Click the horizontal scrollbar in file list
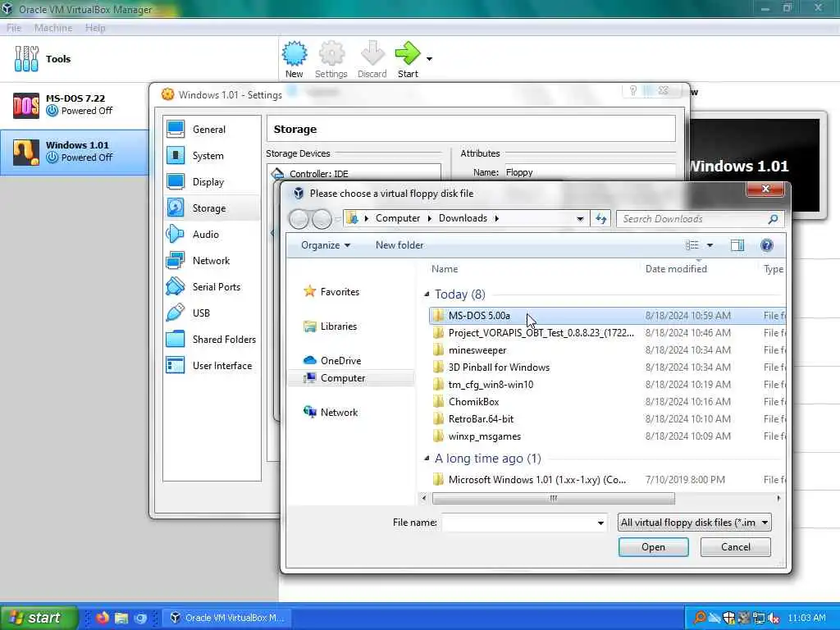This screenshot has width=840, height=630. pos(554,498)
